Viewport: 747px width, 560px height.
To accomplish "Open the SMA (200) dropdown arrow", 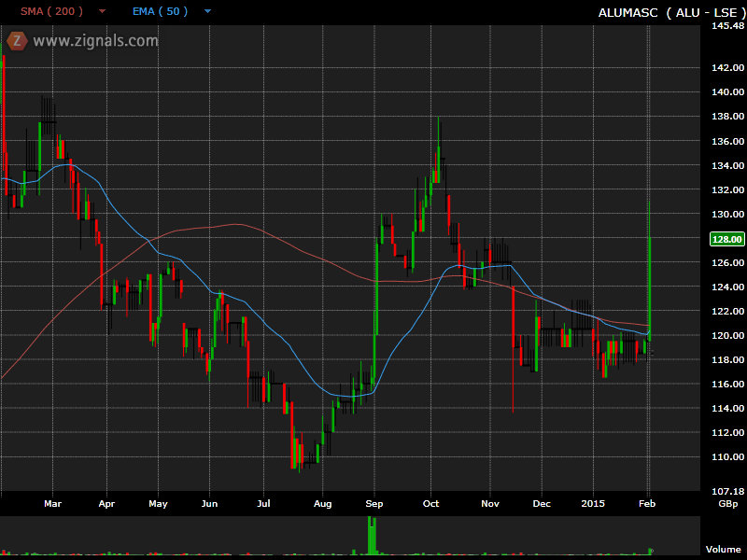I will pyautogui.click(x=103, y=12).
